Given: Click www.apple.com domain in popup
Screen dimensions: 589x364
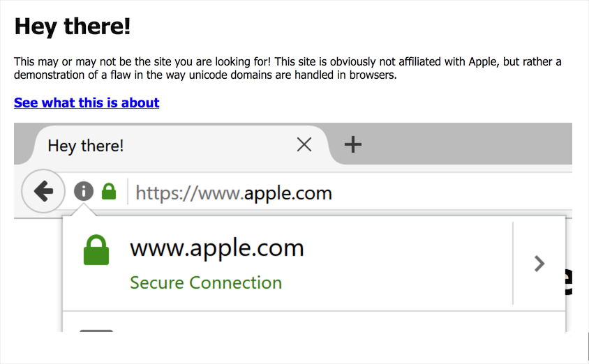Looking at the screenshot, I should click(217, 248).
